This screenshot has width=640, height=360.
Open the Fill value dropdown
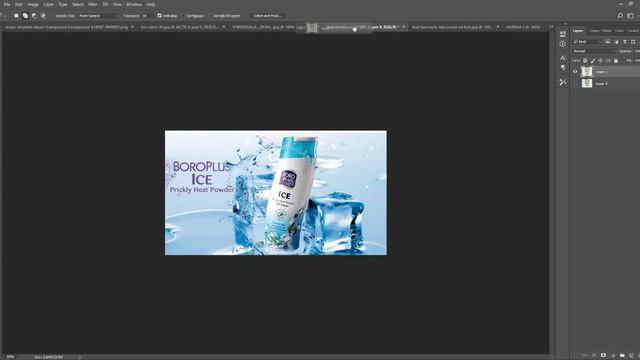tap(637, 60)
